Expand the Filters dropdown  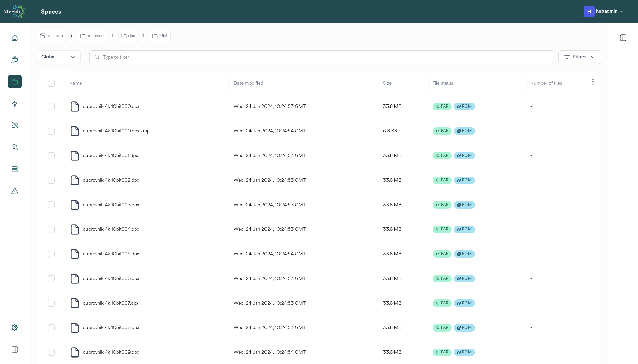tap(579, 57)
